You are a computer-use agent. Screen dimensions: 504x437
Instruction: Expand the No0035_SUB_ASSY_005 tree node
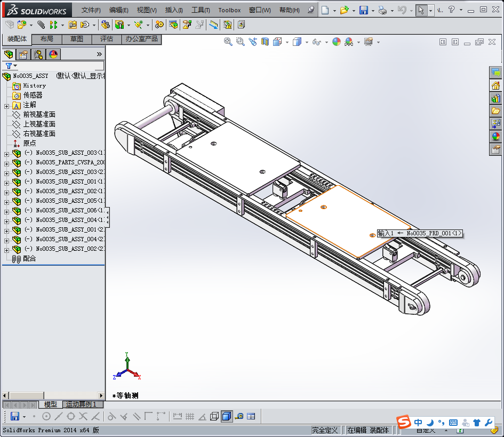point(6,202)
